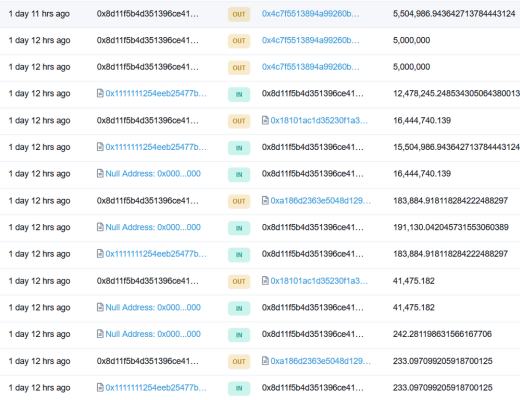This screenshot has width=520, height=400.
Task: Click contract icon beside Null Address in 242.28 row
Action: click(100, 334)
